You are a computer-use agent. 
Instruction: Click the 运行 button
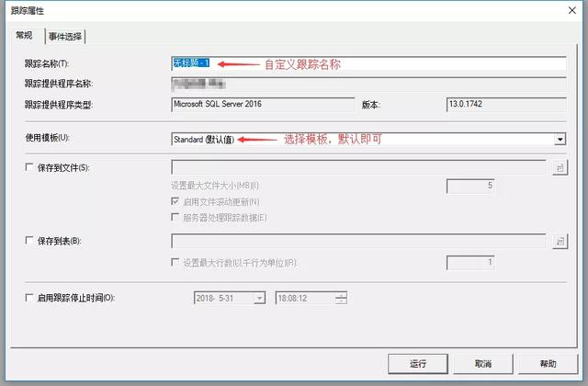(418, 364)
